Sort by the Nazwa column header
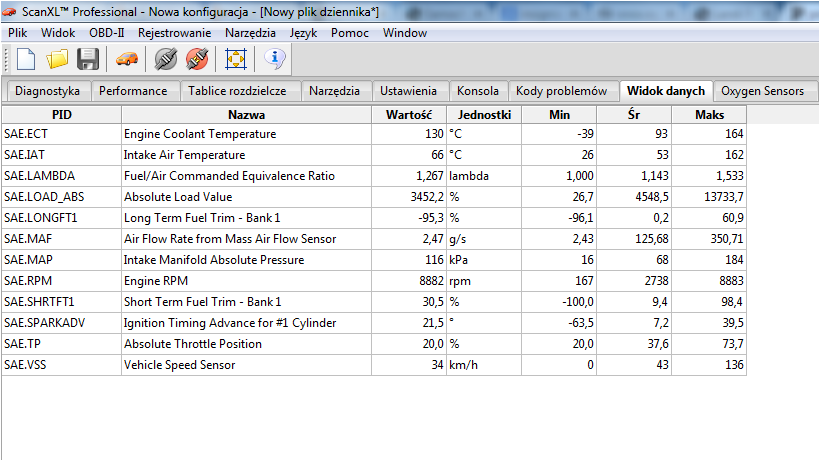 (x=247, y=115)
